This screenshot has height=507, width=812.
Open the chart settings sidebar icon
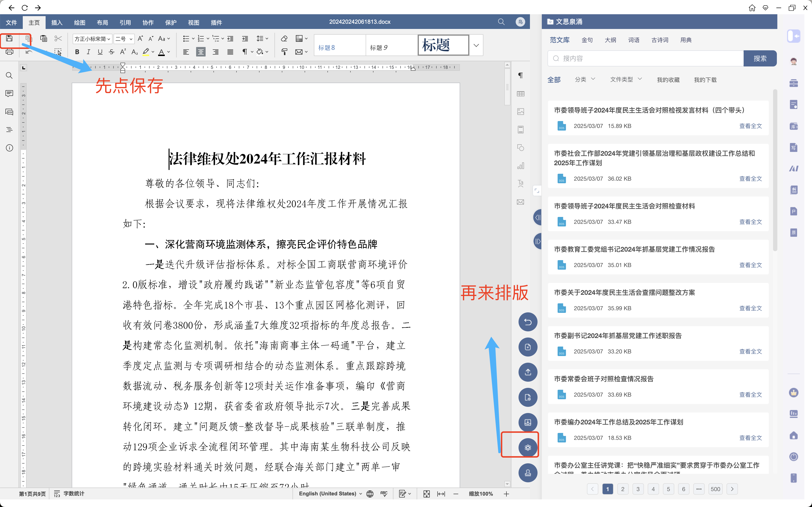tap(520, 166)
